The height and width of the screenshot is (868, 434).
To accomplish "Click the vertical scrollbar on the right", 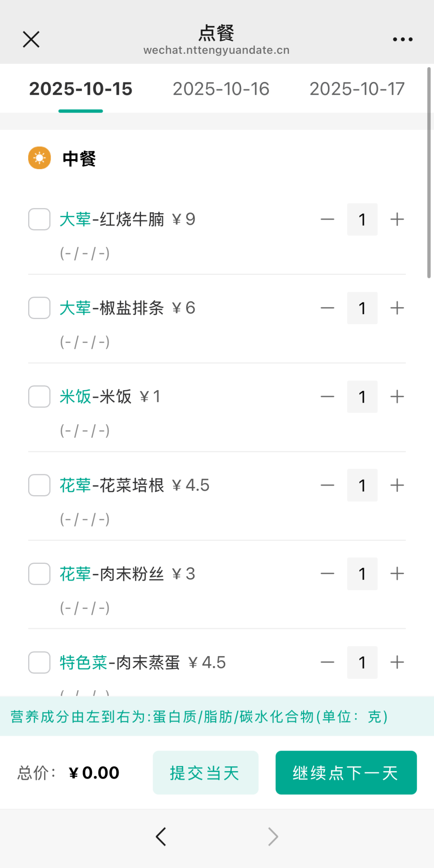I will [429, 173].
